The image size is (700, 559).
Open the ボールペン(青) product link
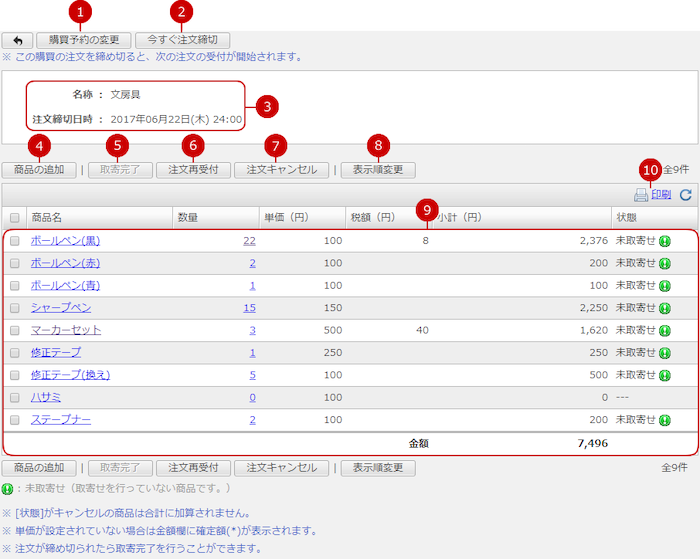coord(65,286)
